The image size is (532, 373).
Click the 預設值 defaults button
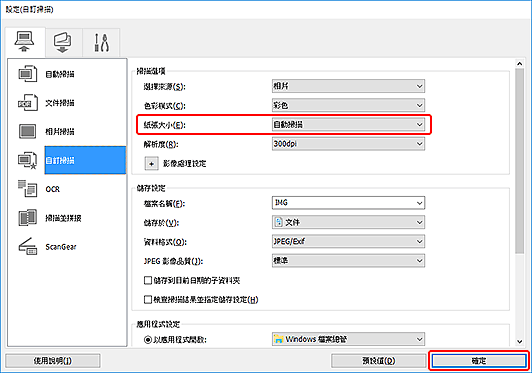pos(379,361)
